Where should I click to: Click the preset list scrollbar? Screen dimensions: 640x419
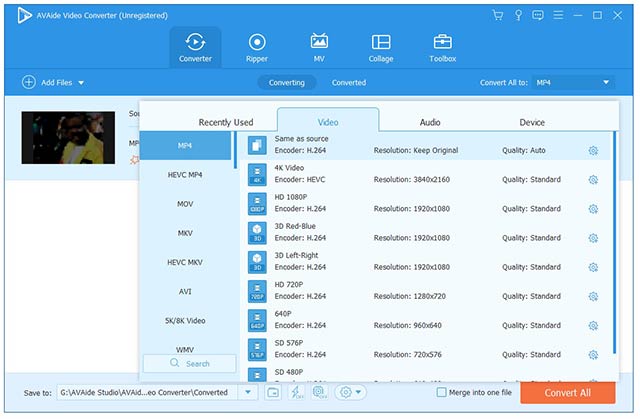[614, 242]
